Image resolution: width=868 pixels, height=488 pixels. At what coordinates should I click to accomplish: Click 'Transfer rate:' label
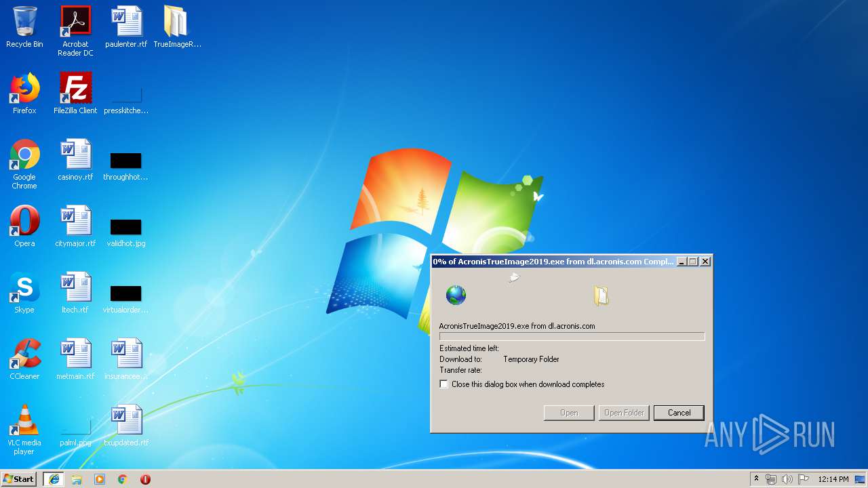click(x=460, y=370)
